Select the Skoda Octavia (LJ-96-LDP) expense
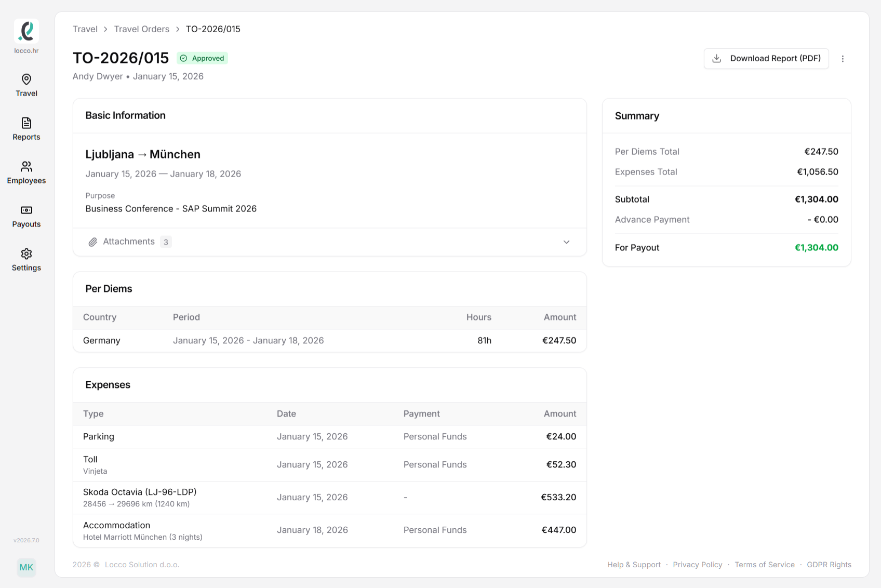This screenshot has height=588, width=881. click(x=330, y=498)
